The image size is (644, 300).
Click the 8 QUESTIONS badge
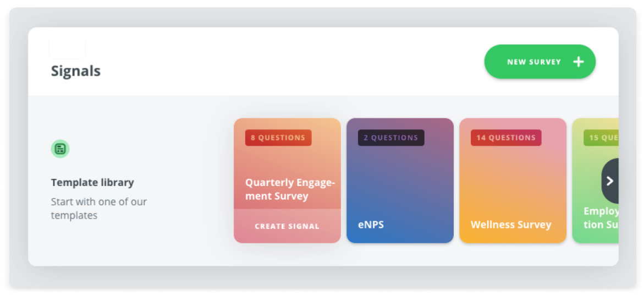pos(278,138)
